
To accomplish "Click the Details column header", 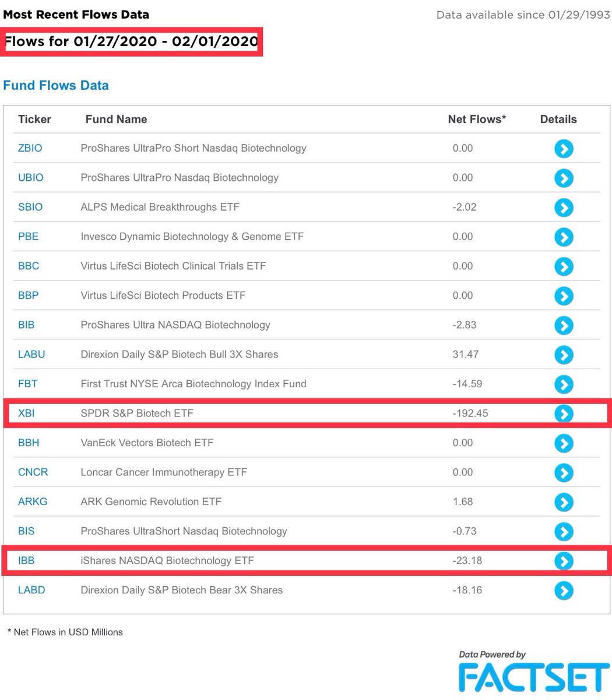I will [x=558, y=119].
